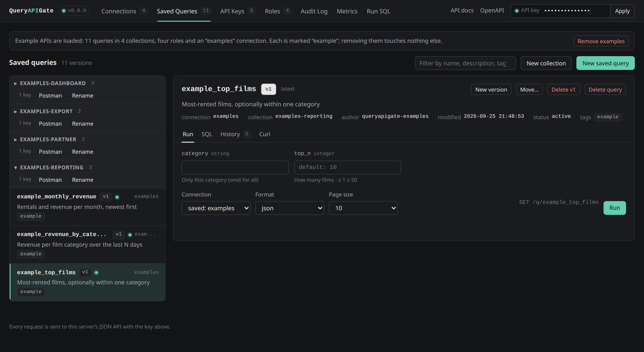The image size is (644, 352).
Task: Click New collection button
Action: pyautogui.click(x=546, y=63)
